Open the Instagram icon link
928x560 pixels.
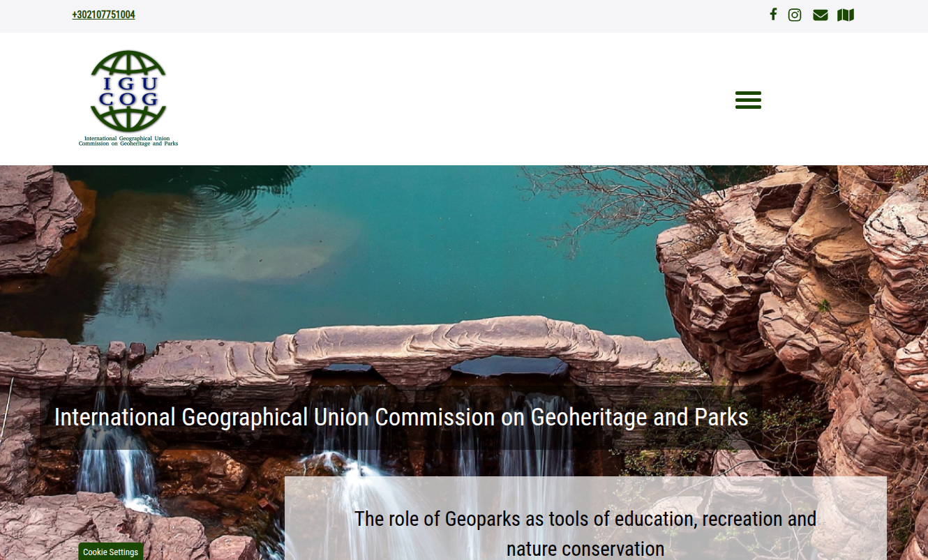tap(795, 15)
